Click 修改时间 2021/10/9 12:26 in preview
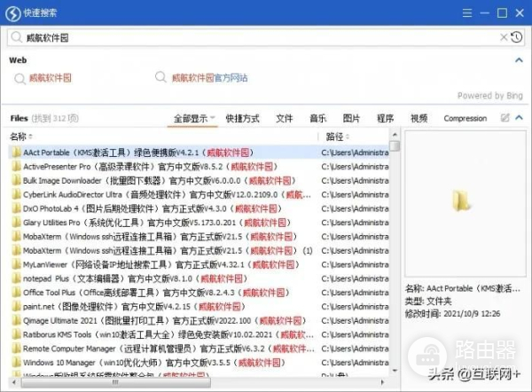The width and height of the screenshot is (532, 392). 452,314
